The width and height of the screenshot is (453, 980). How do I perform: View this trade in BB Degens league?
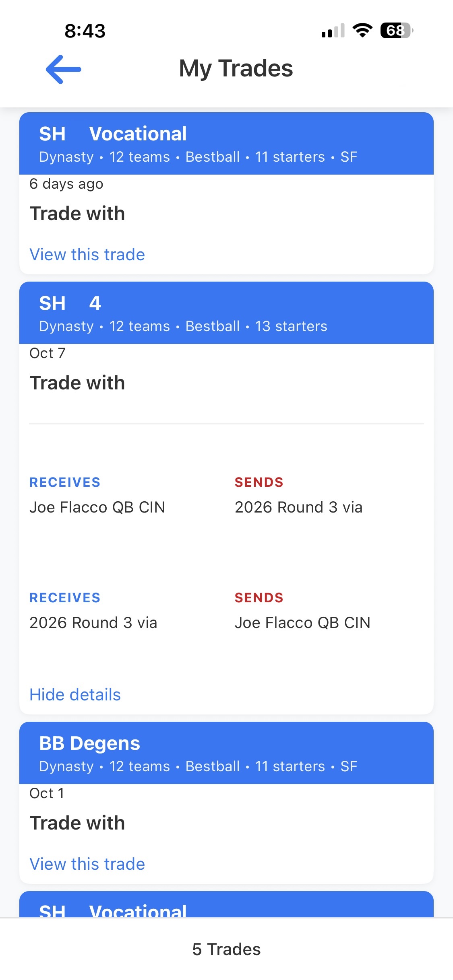[88, 863]
